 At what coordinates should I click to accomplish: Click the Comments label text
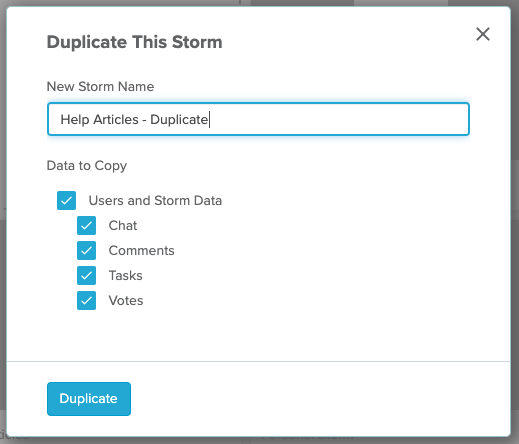pos(141,251)
